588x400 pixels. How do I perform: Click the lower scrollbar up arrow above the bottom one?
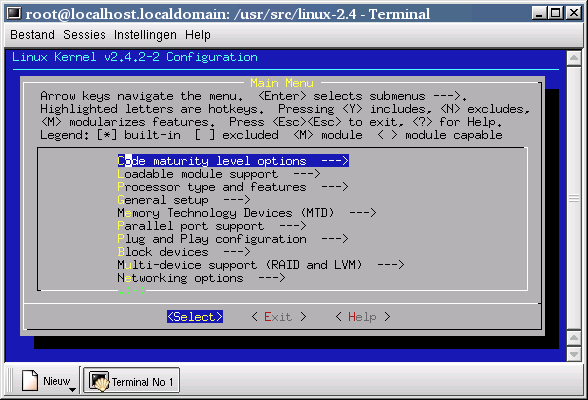(574, 338)
